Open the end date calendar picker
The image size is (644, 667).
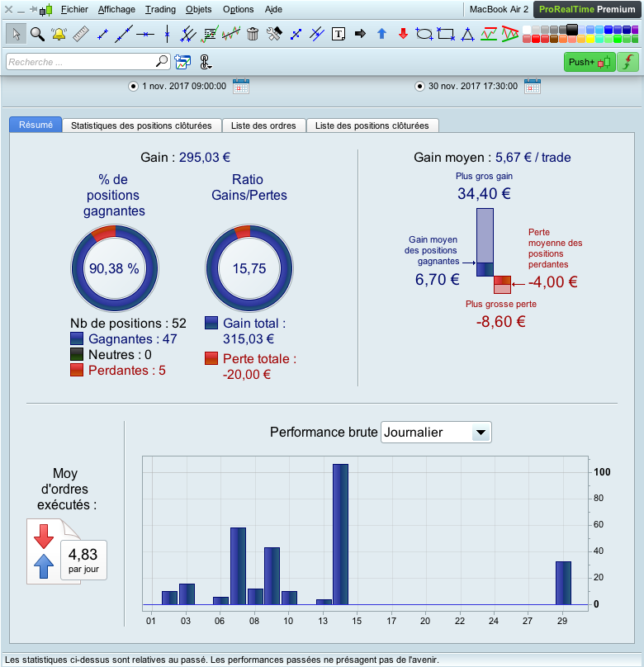click(x=533, y=87)
